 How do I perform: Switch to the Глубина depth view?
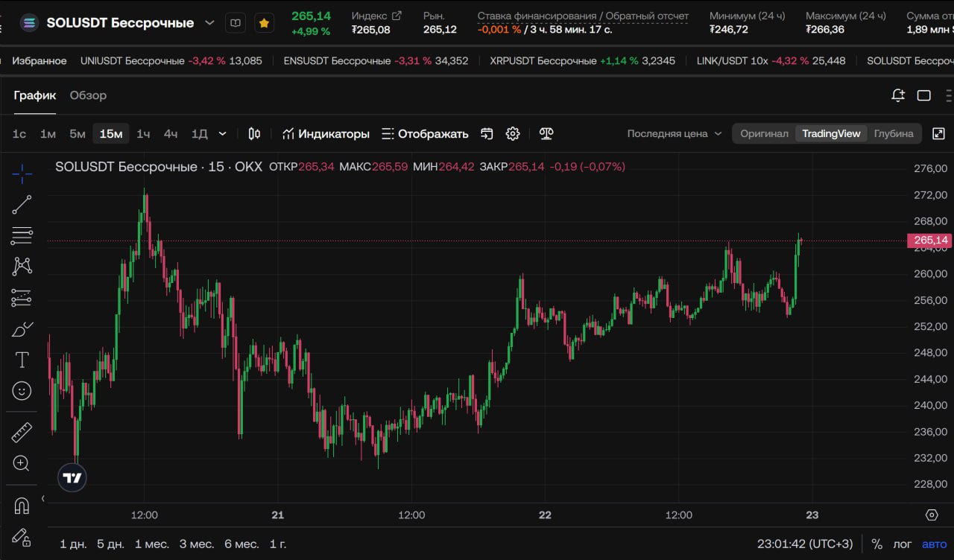[894, 134]
